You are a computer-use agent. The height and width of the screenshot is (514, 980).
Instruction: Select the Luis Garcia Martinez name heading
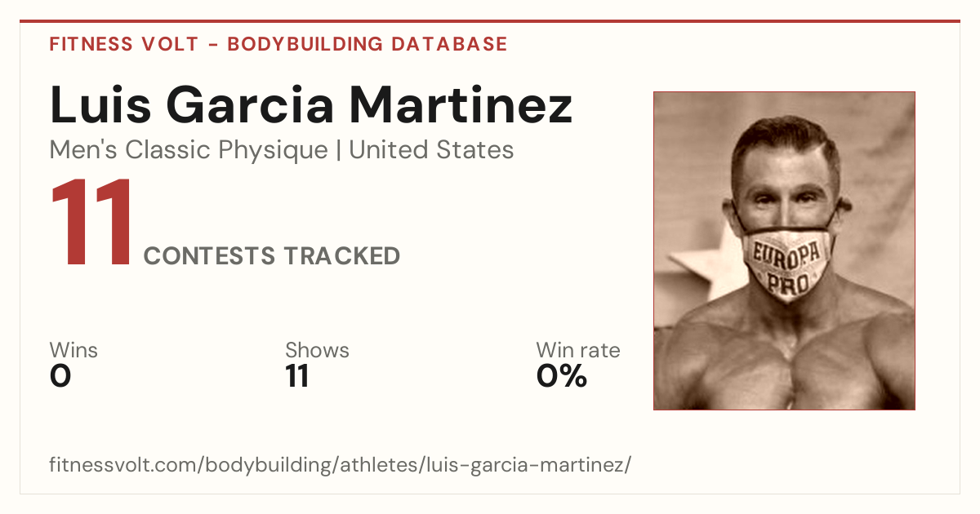[x=311, y=105]
